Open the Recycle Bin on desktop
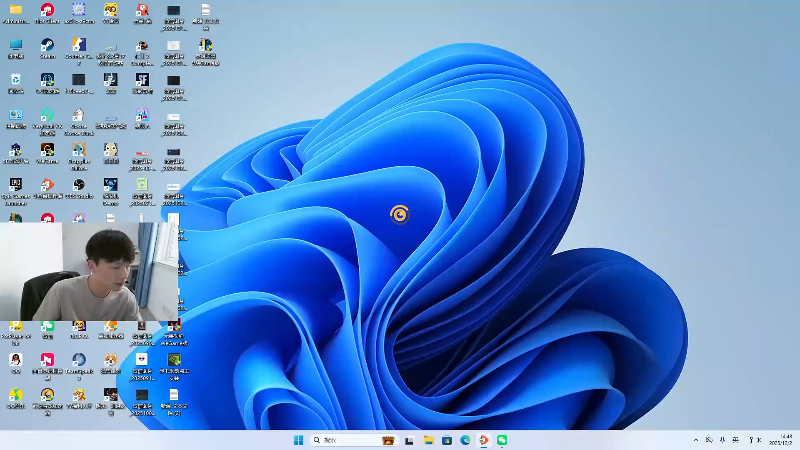The image size is (800, 450). tap(16, 80)
